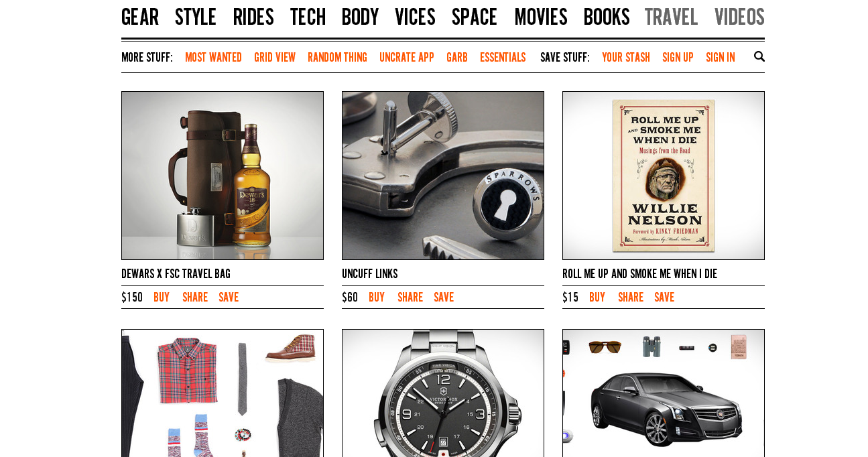This screenshot has height=457, width=868.
Task: Buy the Dewars X FSC Travel Bag
Action: pos(162,298)
